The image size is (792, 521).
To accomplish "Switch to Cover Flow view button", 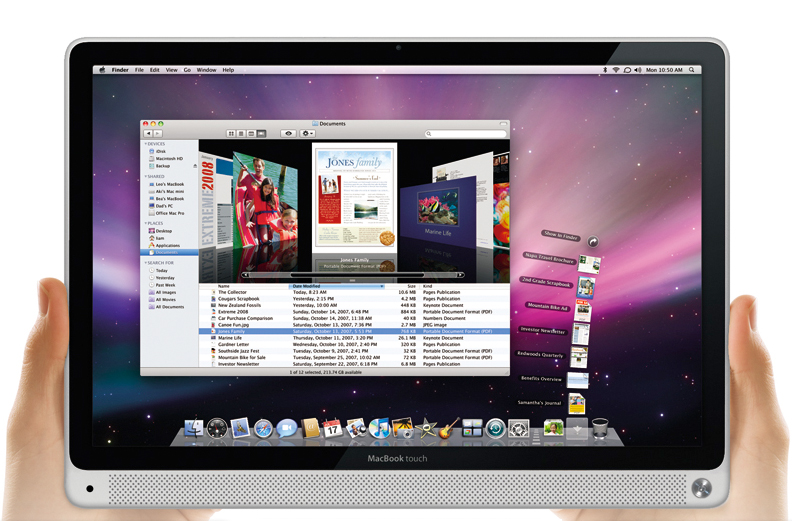I will (262, 133).
